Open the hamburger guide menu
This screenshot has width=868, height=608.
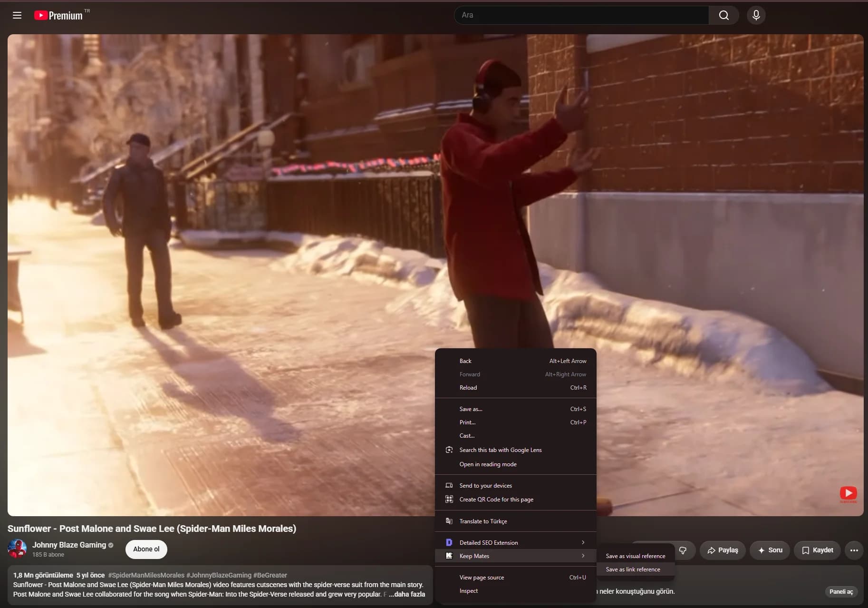(17, 15)
